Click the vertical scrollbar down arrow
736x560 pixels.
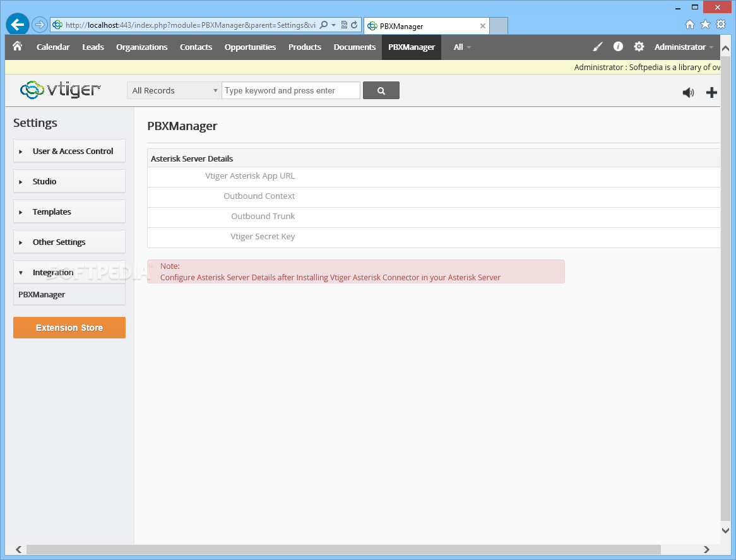coord(726,530)
